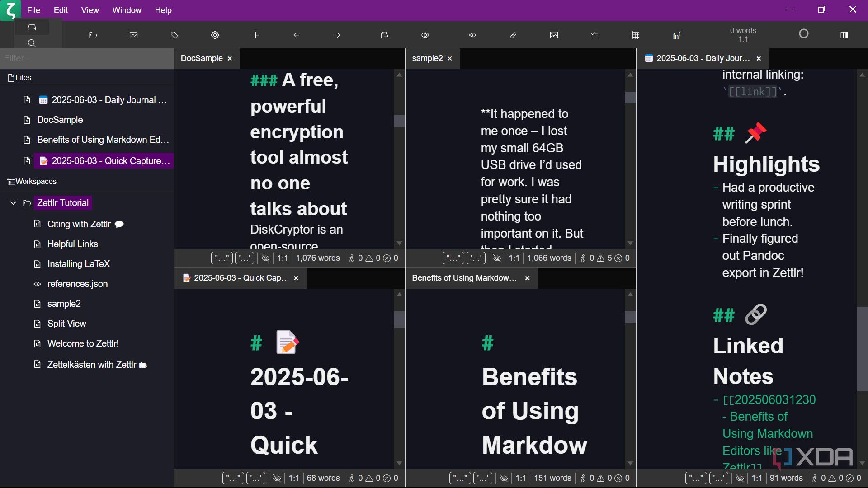Viewport: 868px width, 488px height.
Task: Open the File menu
Action: (33, 10)
